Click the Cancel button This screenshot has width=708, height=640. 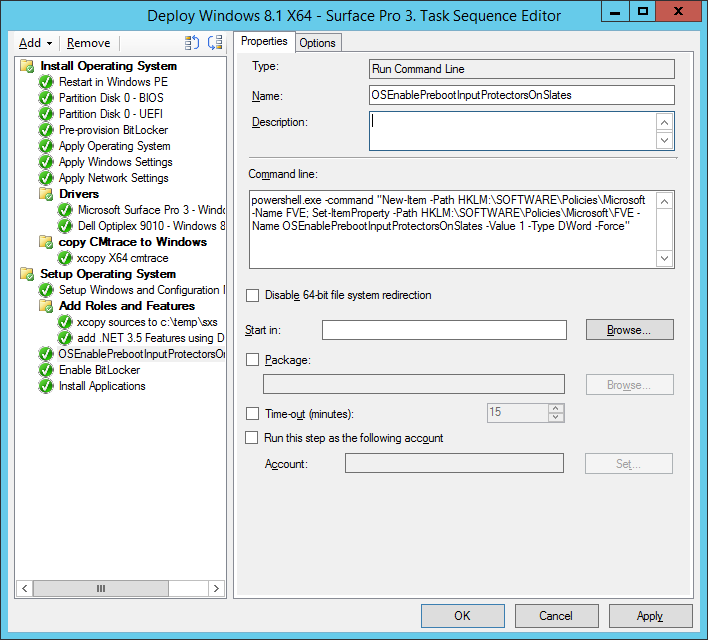[556, 616]
